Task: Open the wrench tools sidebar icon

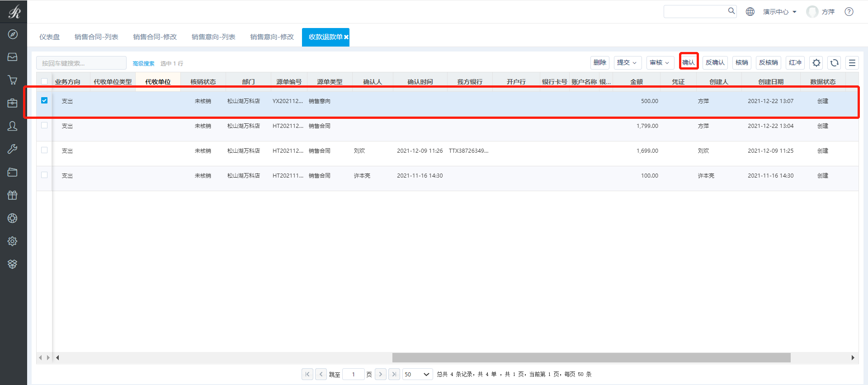Action: click(13, 149)
